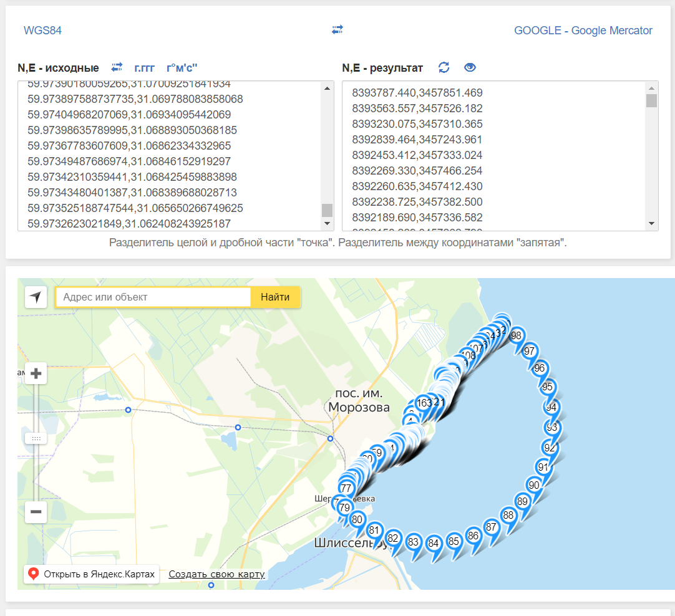Image resolution: width=675 pixels, height=616 pixels.
Task: Select decimal degrees format г.ггг
Action: (x=144, y=68)
